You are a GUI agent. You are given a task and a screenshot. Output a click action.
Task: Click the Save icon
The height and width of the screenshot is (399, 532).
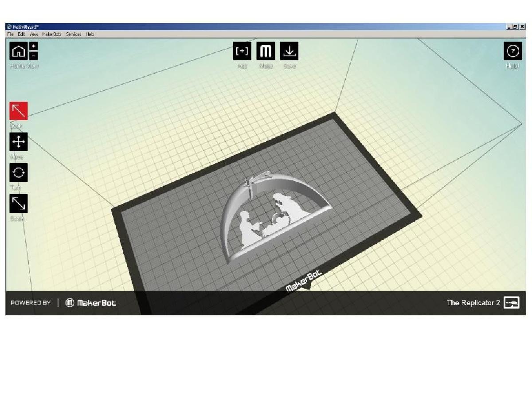[x=289, y=51]
